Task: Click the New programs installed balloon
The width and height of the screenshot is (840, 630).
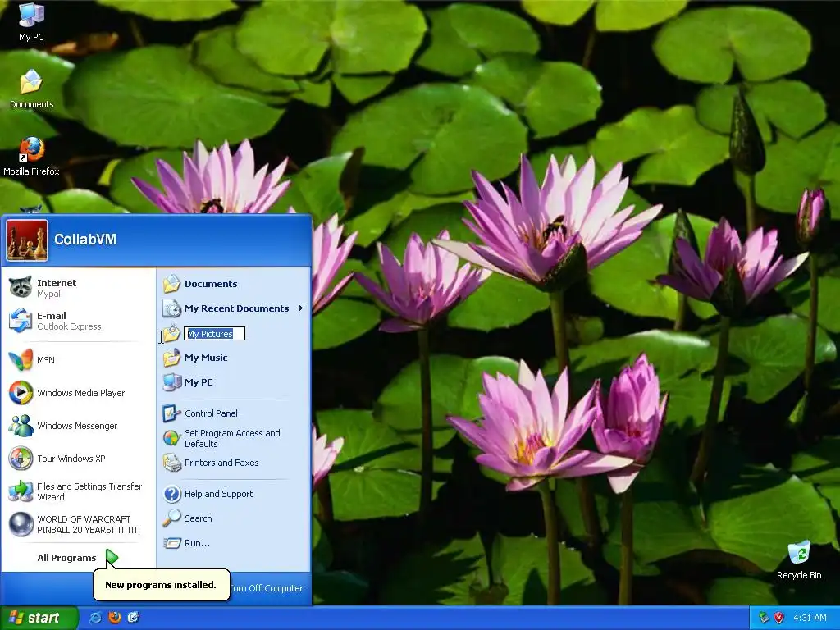Action: click(x=162, y=584)
